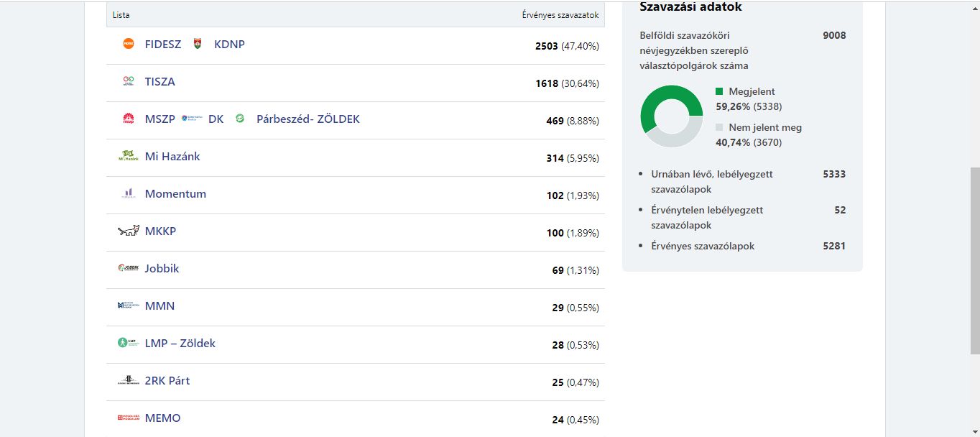Click the Mi Hazánk party logo
The width and height of the screenshot is (980, 437).
pos(127,156)
